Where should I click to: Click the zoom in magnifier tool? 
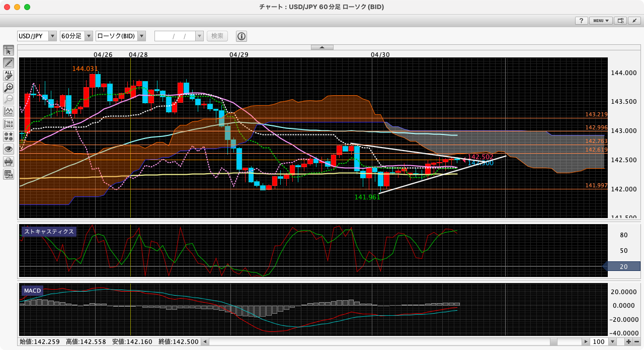pyautogui.click(x=9, y=88)
